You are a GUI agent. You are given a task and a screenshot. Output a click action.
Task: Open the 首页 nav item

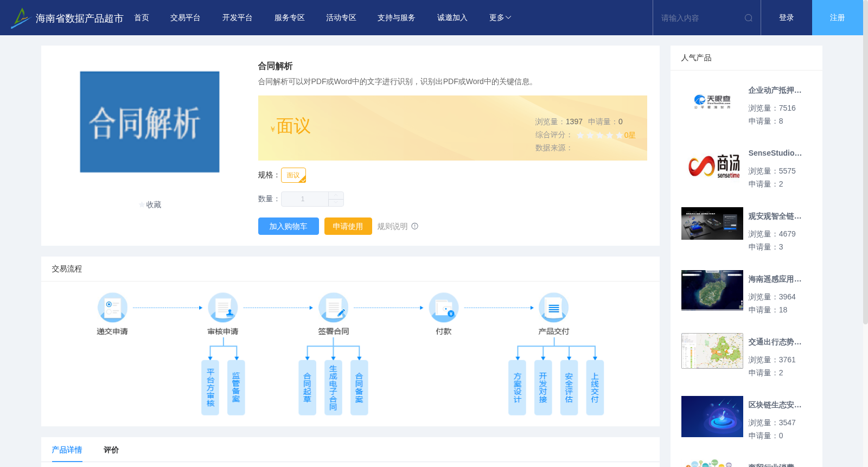[x=142, y=18]
